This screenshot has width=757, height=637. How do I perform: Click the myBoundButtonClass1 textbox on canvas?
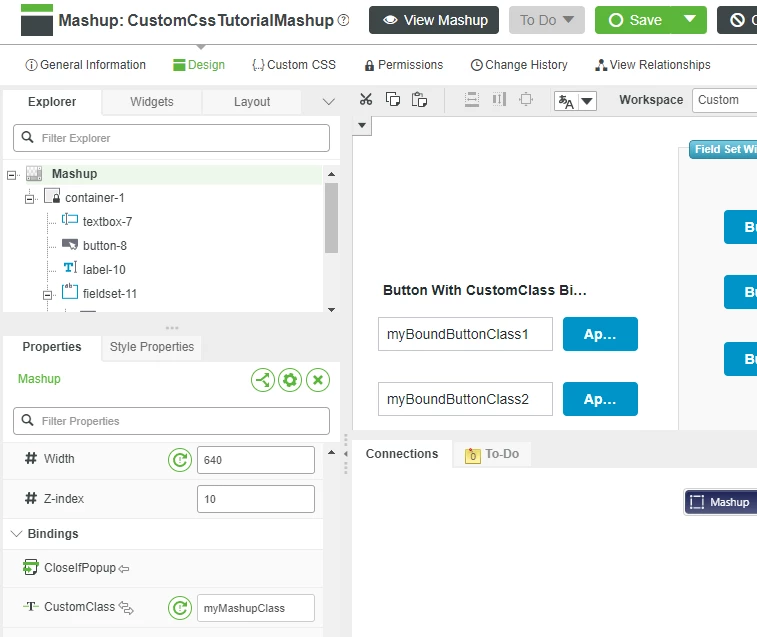pyautogui.click(x=465, y=334)
